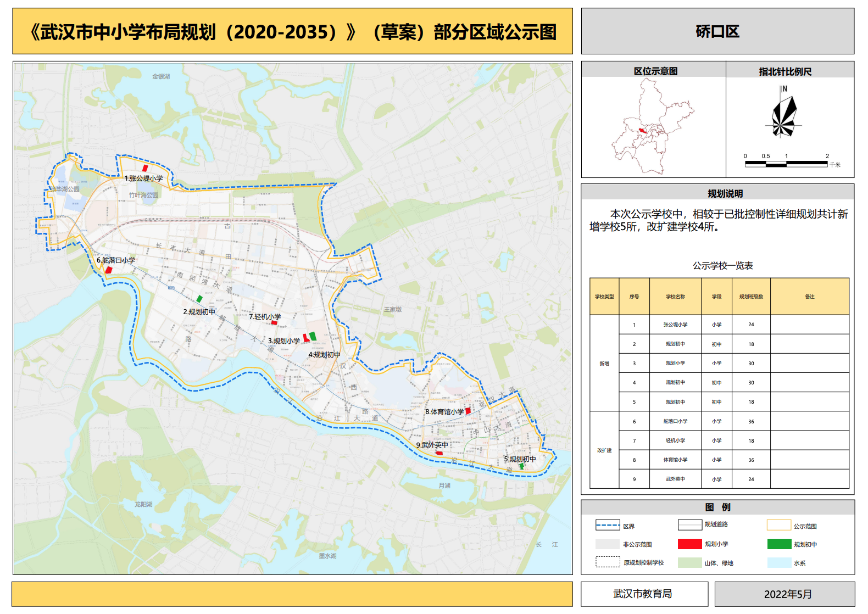Viewport: 868px width, 614px height.
Task: Click the 学校名称 table column header
Action: coord(675,297)
